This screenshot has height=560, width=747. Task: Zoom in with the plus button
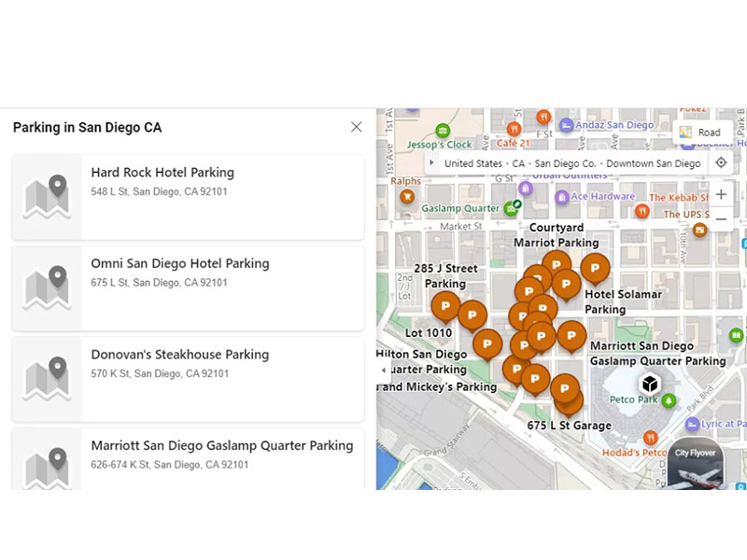(721, 194)
